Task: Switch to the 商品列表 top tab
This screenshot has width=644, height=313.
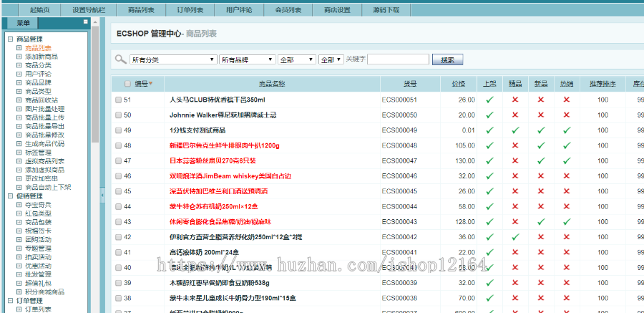Action: click(141, 10)
